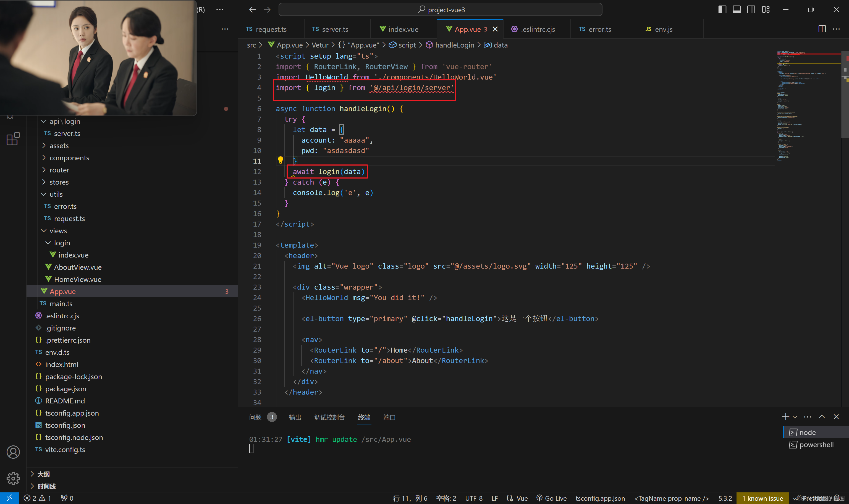Click the go back arrow
The image size is (849, 504).
point(252,9)
